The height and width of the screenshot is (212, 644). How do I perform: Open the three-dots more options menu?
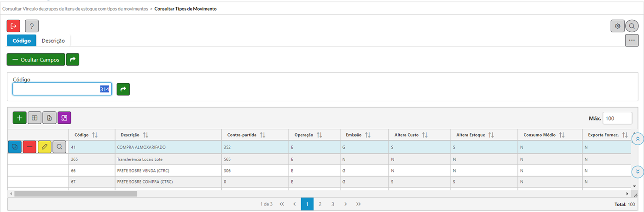632,40
